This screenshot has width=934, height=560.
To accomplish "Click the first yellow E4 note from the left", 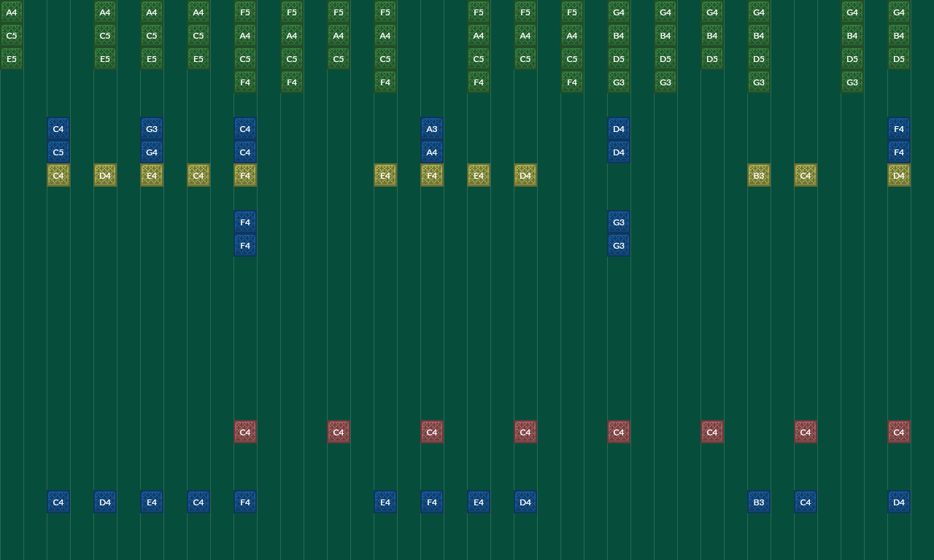I will (152, 175).
